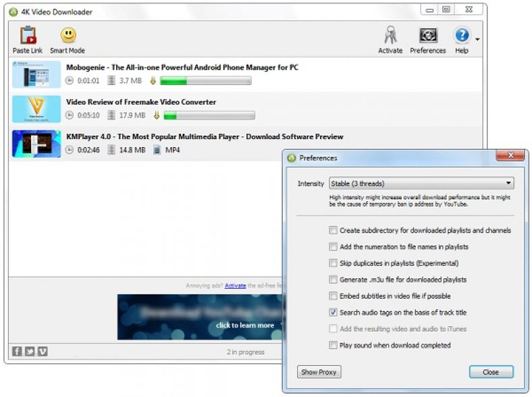Click the '2 in progress' status text
The width and height of the screenshot is (532, 397).
coord(246,352)
